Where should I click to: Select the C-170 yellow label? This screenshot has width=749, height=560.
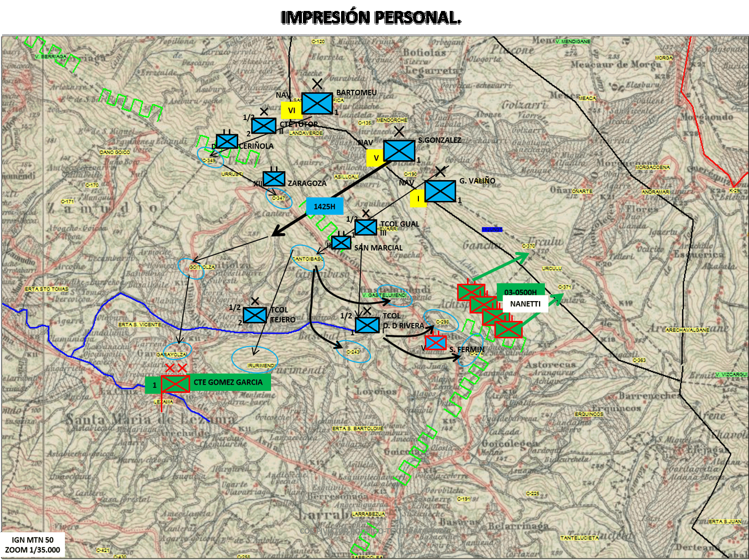click(92, 185)
